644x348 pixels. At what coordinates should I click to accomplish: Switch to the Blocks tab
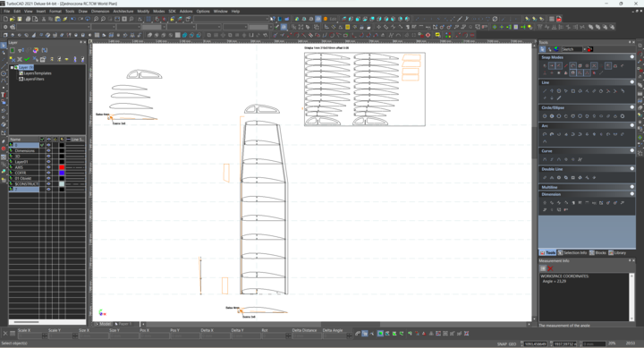point(598,252)
